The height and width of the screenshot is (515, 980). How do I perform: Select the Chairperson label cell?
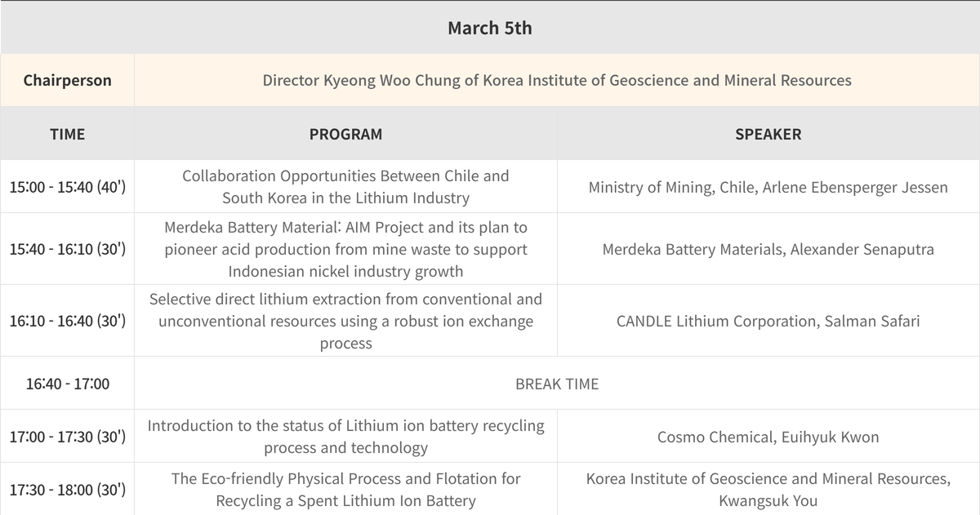pos(67,81)
